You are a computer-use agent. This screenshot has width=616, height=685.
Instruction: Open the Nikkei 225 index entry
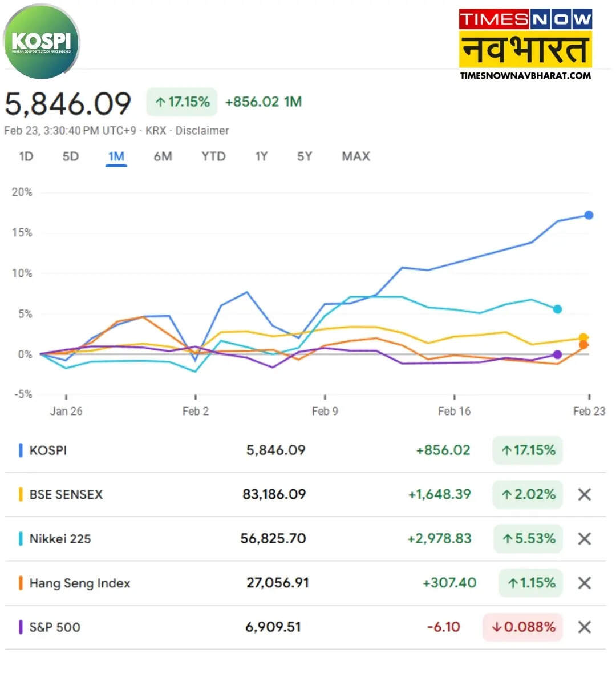pyautogui.click(x=60, y=538)
